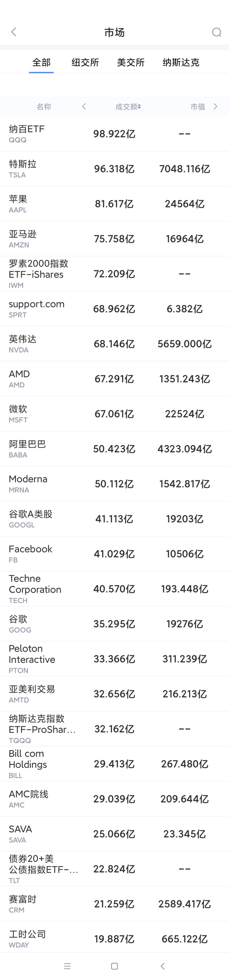
Task: Open the search magnifier icon
Action: pyautogui.click(x=217, y=32)
